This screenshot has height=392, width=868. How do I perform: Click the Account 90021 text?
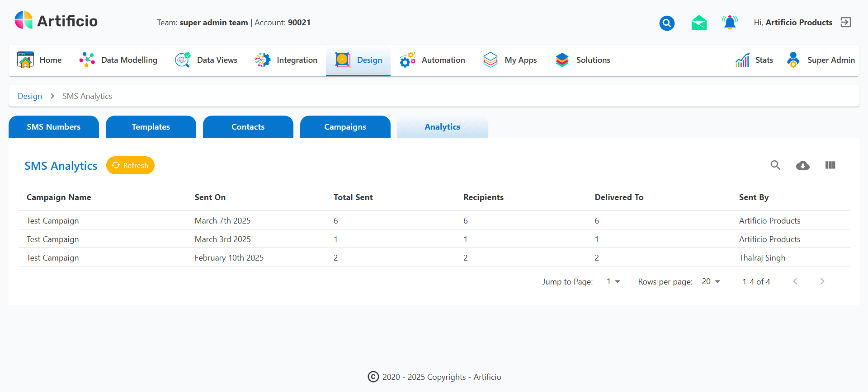(x=283, y=23)
